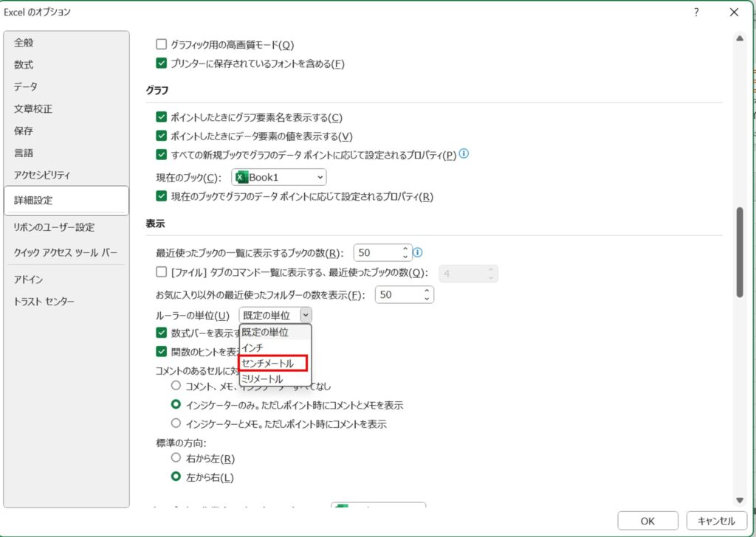The image size is (756, 537).
Task: Close the Excel のオプション dialog
Action: point(734,13)
